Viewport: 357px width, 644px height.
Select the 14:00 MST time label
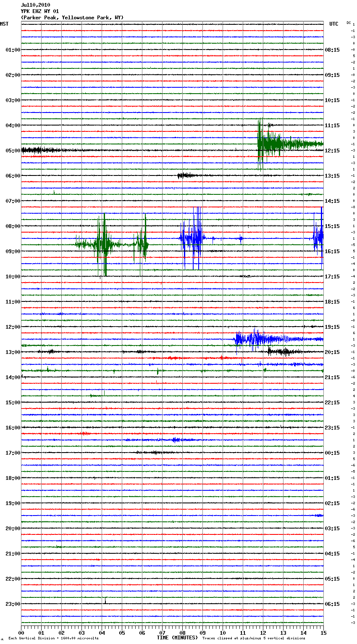(x=13, y=377)
